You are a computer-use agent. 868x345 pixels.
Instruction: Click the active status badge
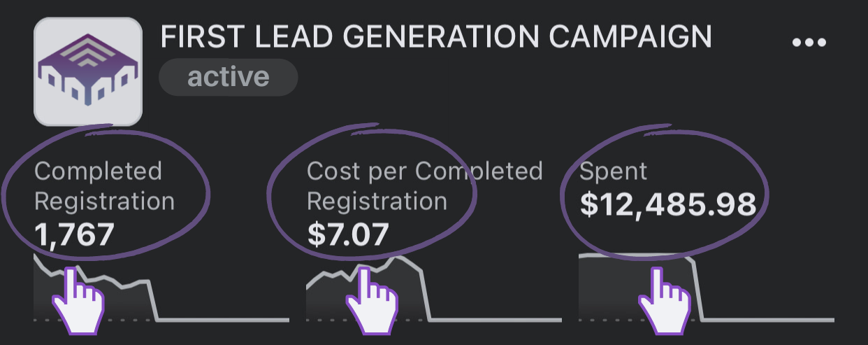(x=229, y=76)
